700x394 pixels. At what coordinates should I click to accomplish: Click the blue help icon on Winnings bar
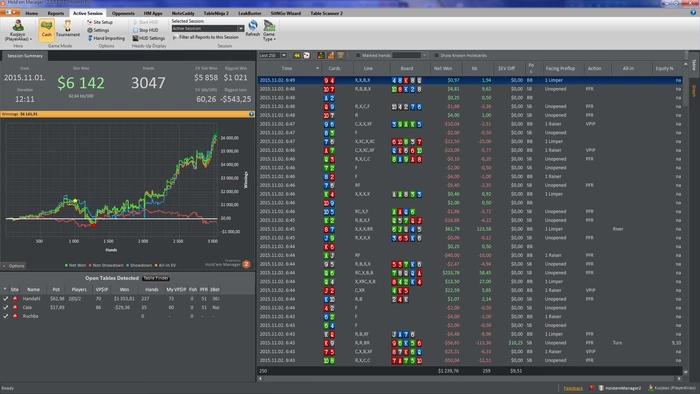251,114
